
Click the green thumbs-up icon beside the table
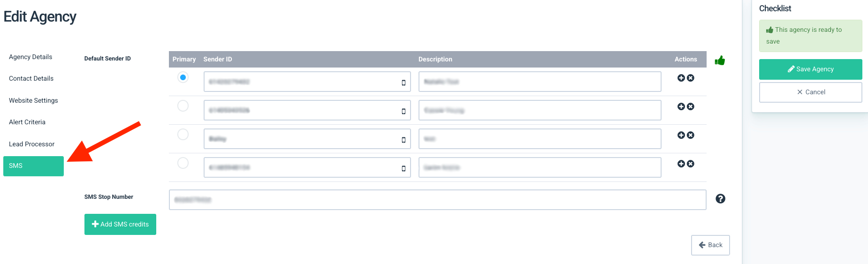[x=720, y=60]
